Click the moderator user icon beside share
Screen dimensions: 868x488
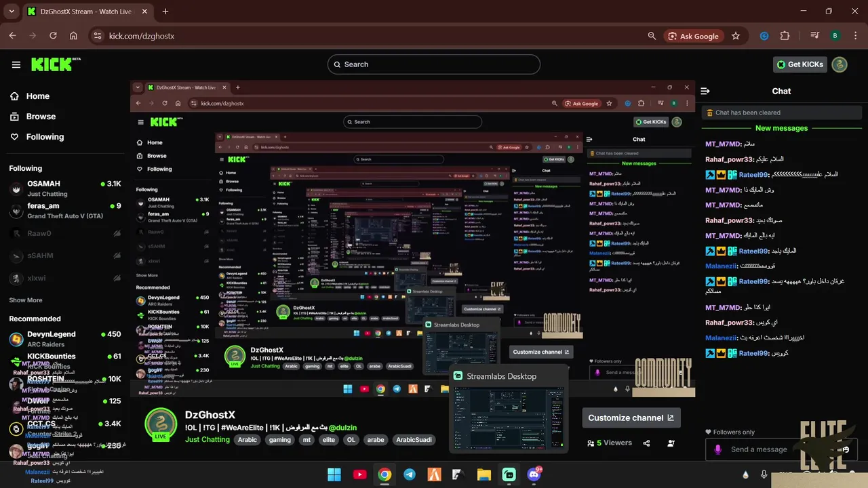(x=671, y=443)
